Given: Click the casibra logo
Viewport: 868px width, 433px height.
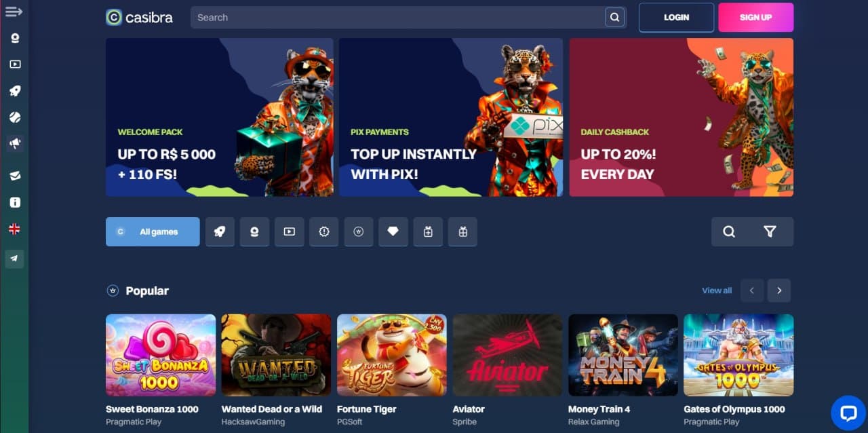Looking at the screenshot, I should coord(139,18).
